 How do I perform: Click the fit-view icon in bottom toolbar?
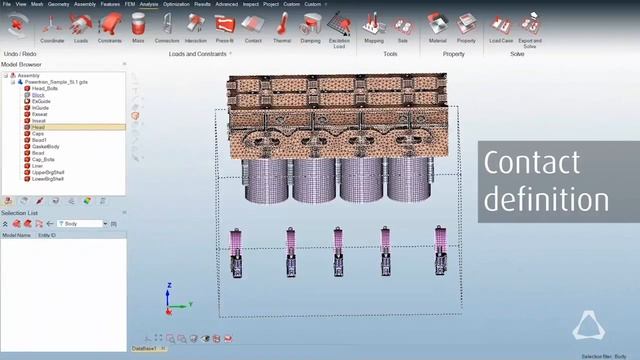click(x=158, y=338)
